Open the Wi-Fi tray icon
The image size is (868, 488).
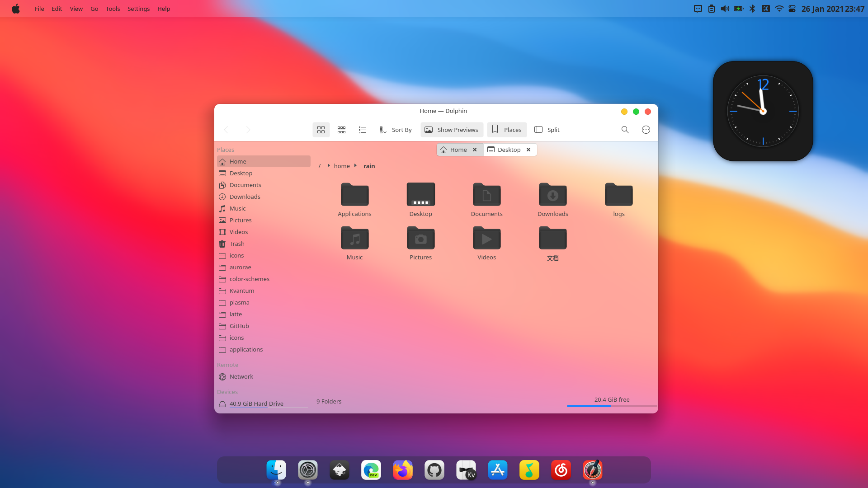tap(779, 9)
